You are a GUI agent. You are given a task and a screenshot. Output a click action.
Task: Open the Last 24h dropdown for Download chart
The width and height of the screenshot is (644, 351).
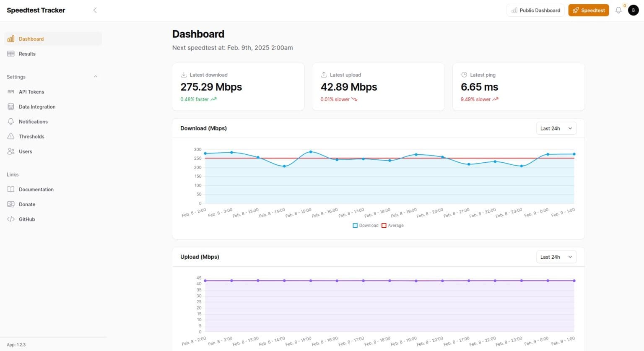click(x=556, y=128)
